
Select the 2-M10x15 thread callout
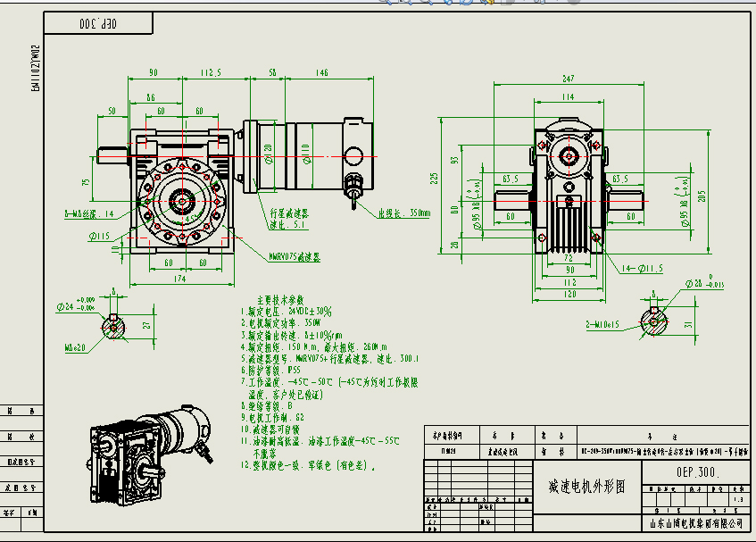602,324
